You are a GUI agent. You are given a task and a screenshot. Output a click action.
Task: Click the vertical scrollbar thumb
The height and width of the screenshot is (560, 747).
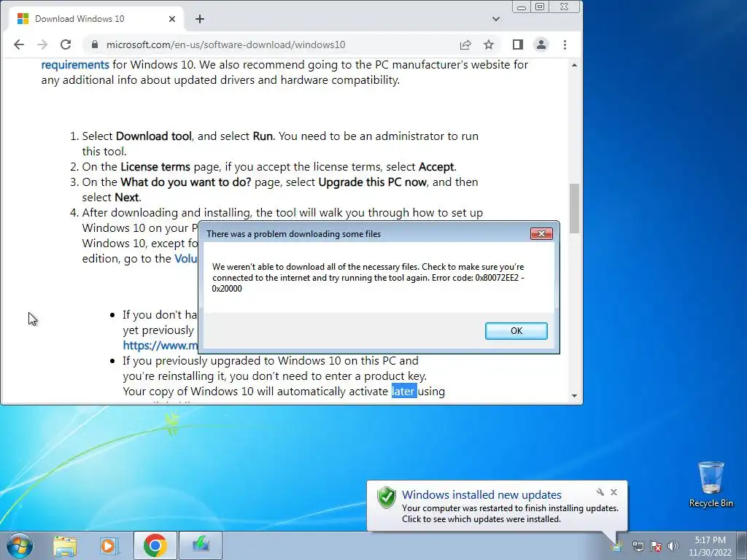coord(575,208)
